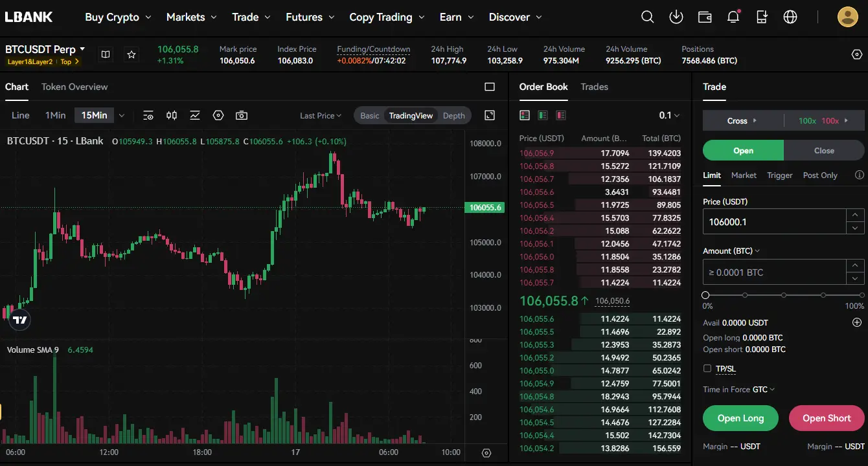
Task: Open Cross margin mode selector
Action: (743, 120)
